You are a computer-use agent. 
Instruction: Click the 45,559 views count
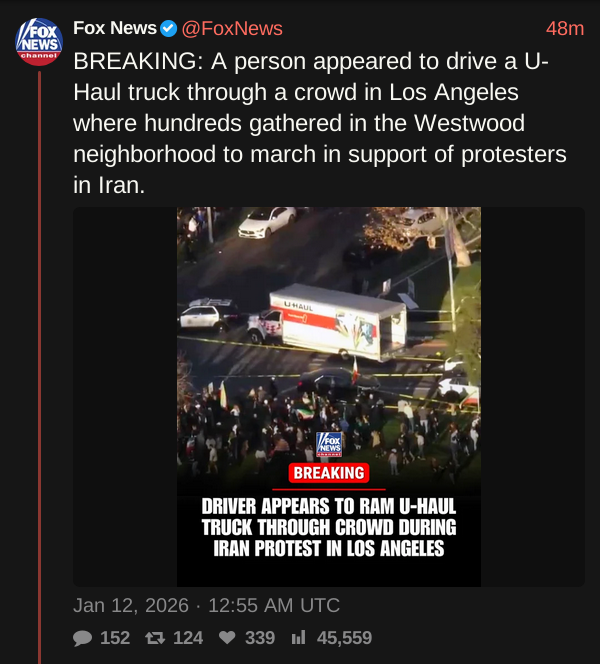click(344, 638)
